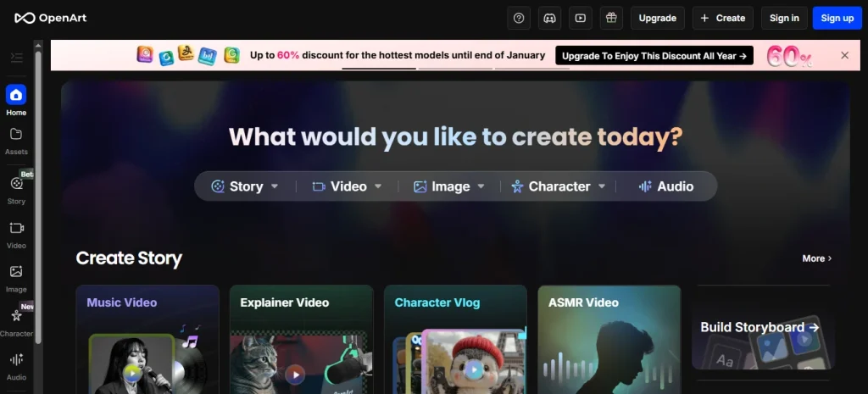This screenshot has height=394, width=868.
Task: Open the More link in Create Story
Action: [816, 258]
